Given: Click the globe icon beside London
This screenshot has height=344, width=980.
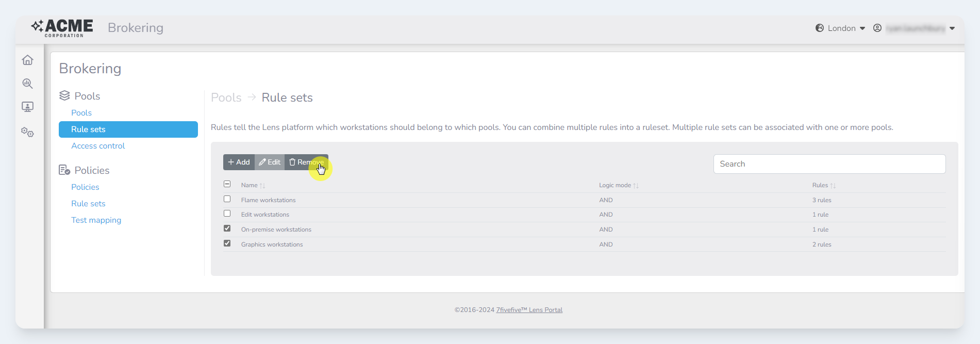Looking at the screenshot, I should [820, 28].
